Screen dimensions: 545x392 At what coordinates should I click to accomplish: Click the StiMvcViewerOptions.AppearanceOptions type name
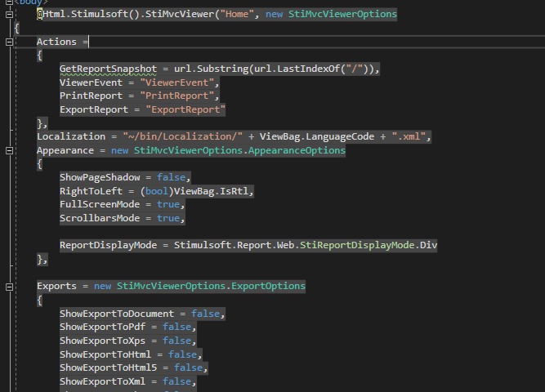(x=239, y=150)
